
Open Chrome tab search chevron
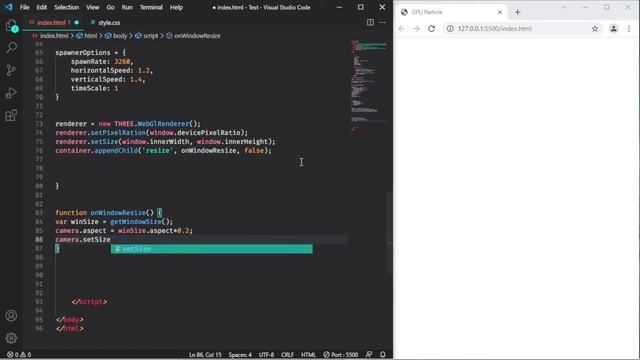[x=564, y=7]
